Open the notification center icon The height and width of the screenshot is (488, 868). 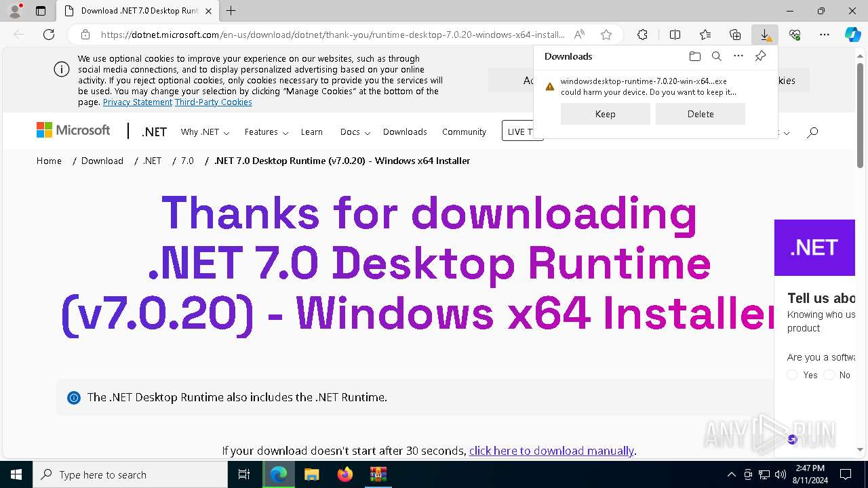point(846,474)
